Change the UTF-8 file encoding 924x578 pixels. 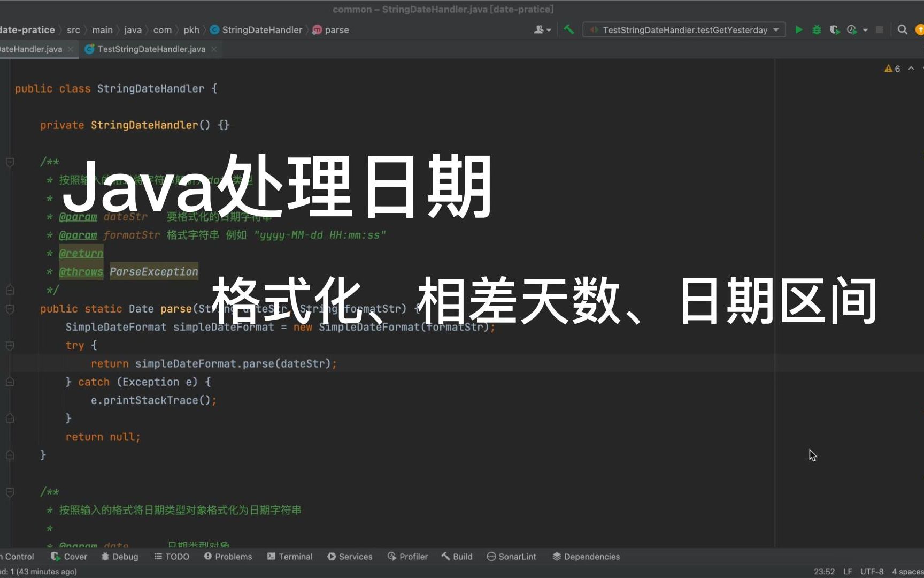(872, 572)
